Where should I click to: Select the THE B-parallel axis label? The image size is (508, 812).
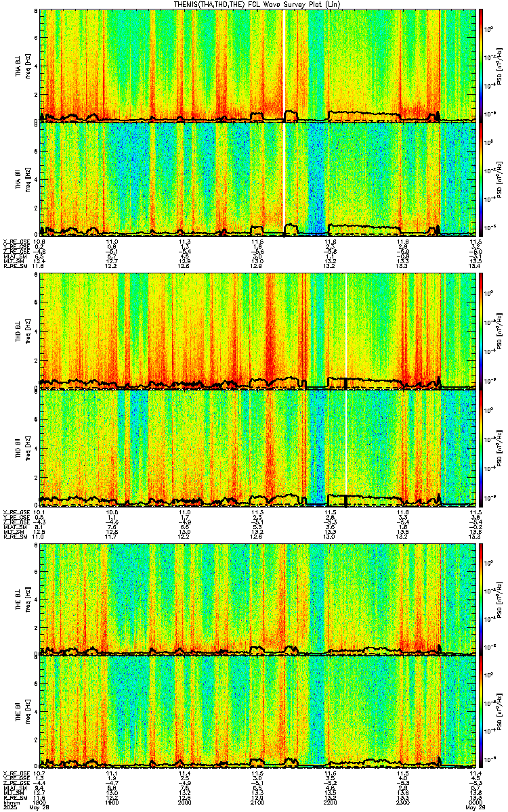click(19, 713)
